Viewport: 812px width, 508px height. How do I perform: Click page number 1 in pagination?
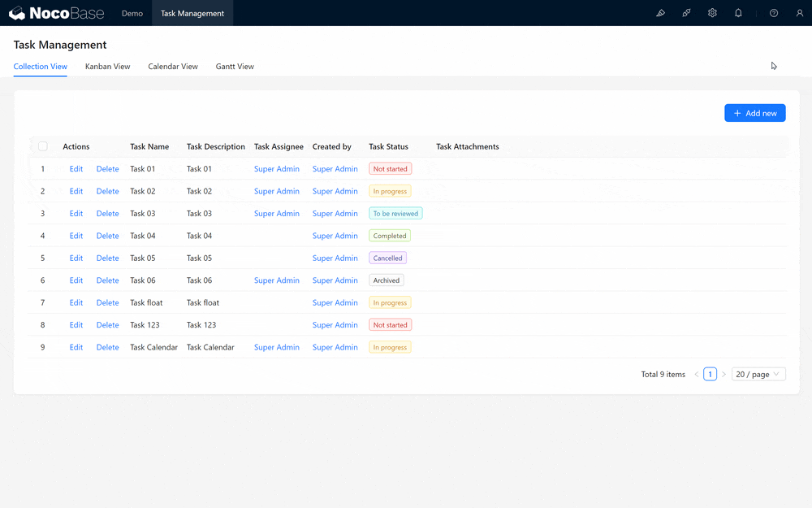[x=710, y=374]
